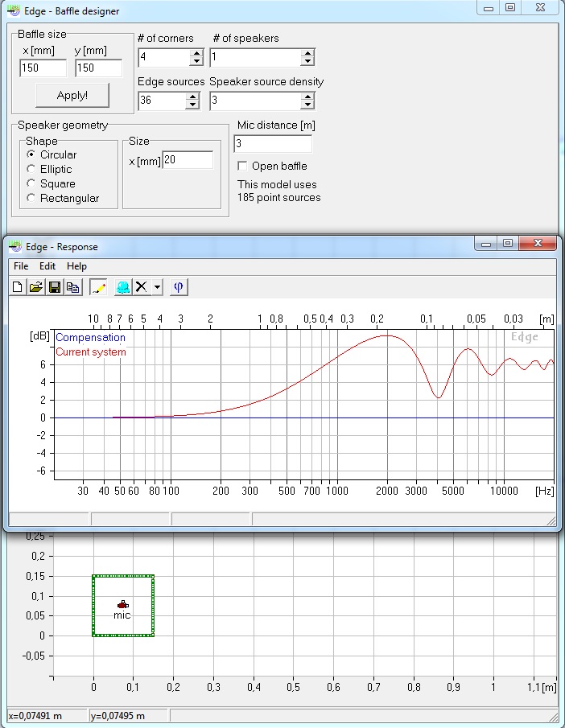Decrease the Edge sources value with down arrow
Viewport: 565px width, 728px height.
click(192, 105)
